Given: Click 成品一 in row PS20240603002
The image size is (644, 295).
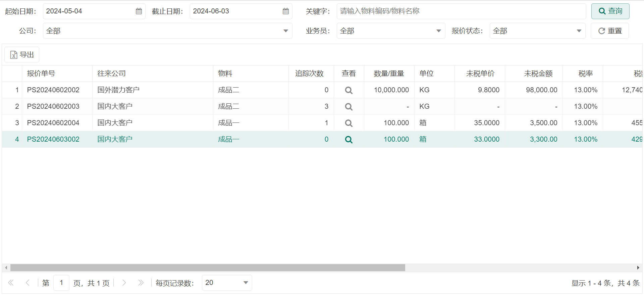Looking at the screenshot, I should [x=229, y=139].
